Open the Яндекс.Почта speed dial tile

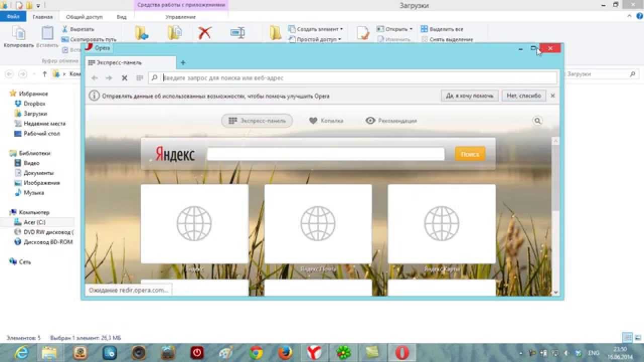coord(318,224)
